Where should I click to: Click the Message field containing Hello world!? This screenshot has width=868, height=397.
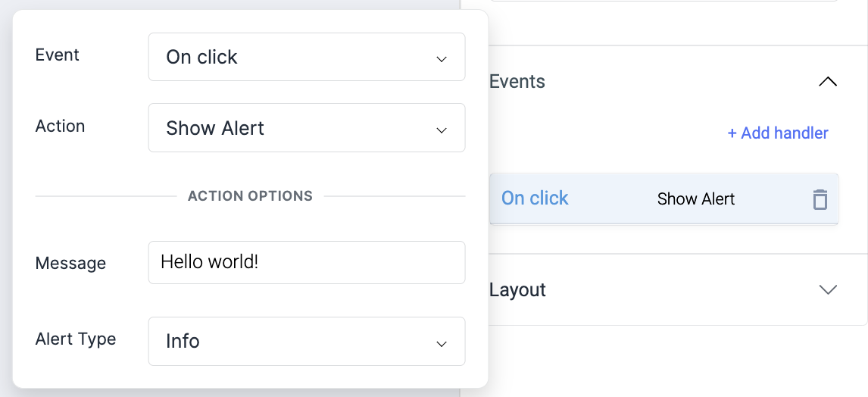[306, 262]
